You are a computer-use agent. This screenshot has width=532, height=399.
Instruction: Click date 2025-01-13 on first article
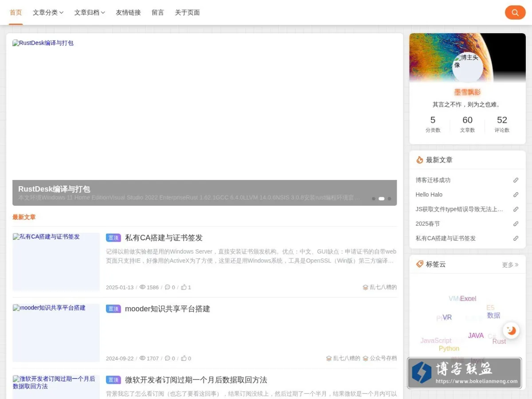[120, 287]
